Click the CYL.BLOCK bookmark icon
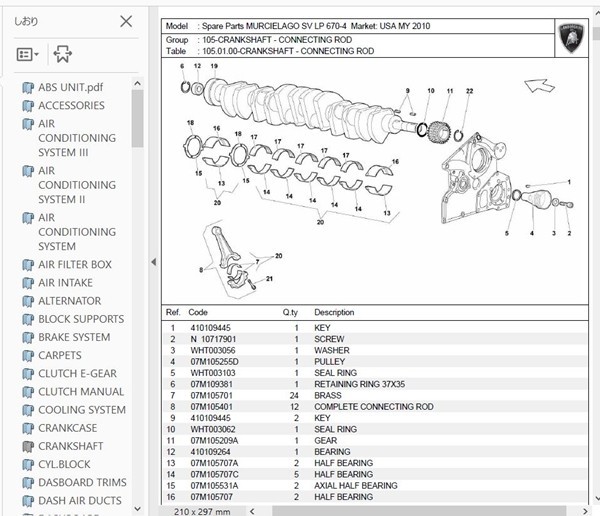The height and width of the screenshot is (516, 600). click(x=28, y=465)
